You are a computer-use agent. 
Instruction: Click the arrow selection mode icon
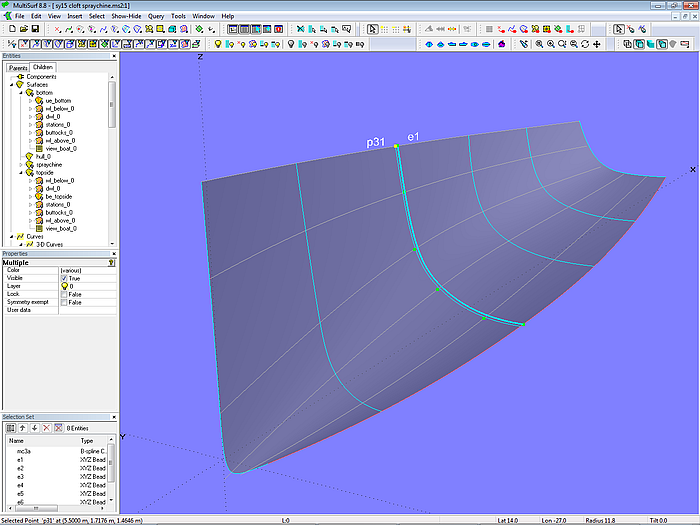372,30
